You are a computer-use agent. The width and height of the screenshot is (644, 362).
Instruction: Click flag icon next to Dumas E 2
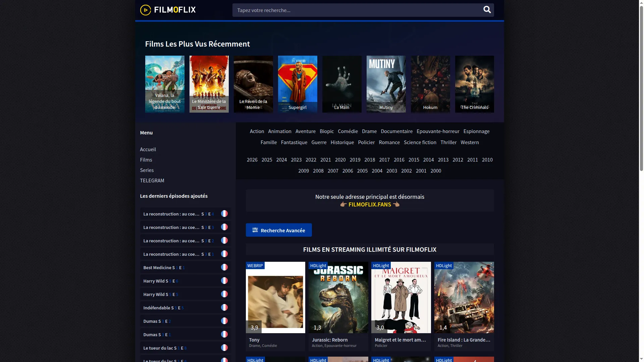(224, 321)
